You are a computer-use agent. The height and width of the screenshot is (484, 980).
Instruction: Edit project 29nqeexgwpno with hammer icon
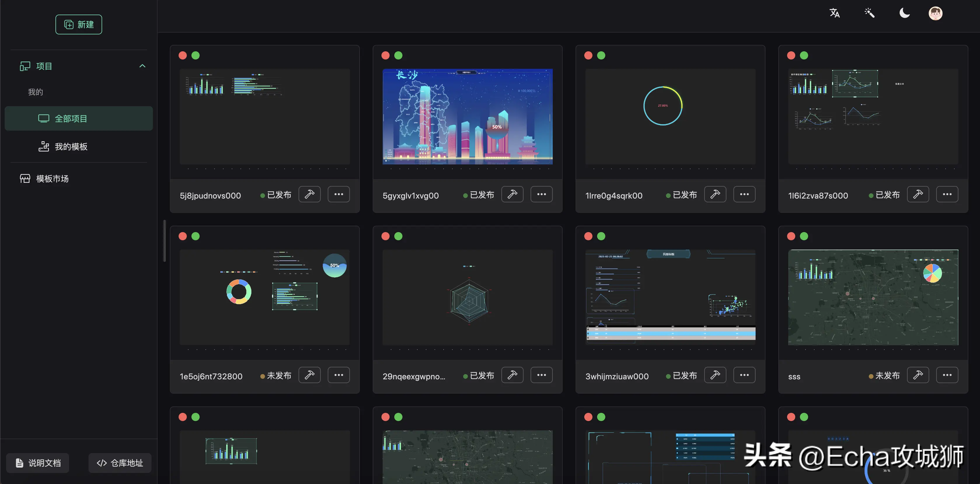click(512, 375)
